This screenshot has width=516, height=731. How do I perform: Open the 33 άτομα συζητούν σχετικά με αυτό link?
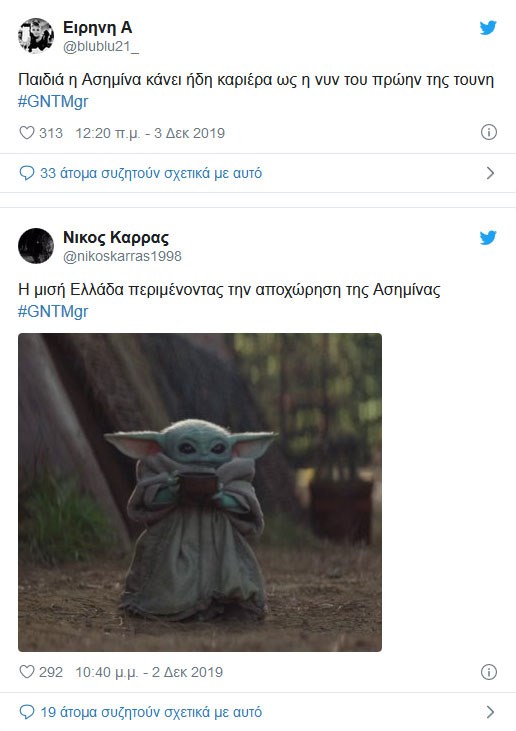coord(151,173)
